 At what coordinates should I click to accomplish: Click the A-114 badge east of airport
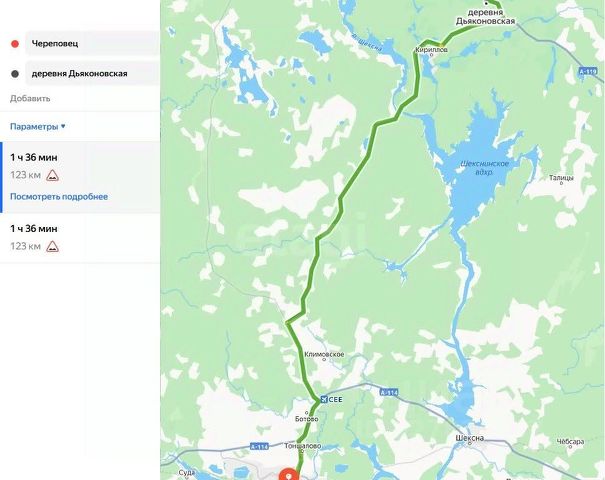(x=389, y=392)
